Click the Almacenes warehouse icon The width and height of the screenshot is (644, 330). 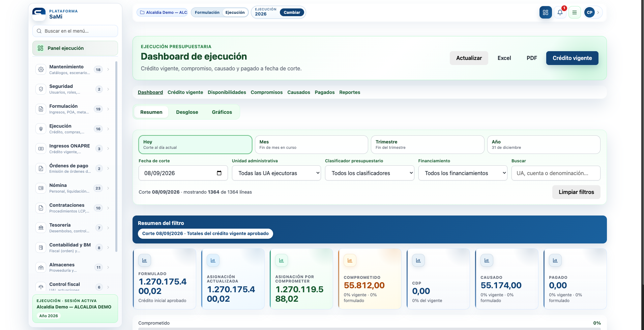click(x=41, y=267)
